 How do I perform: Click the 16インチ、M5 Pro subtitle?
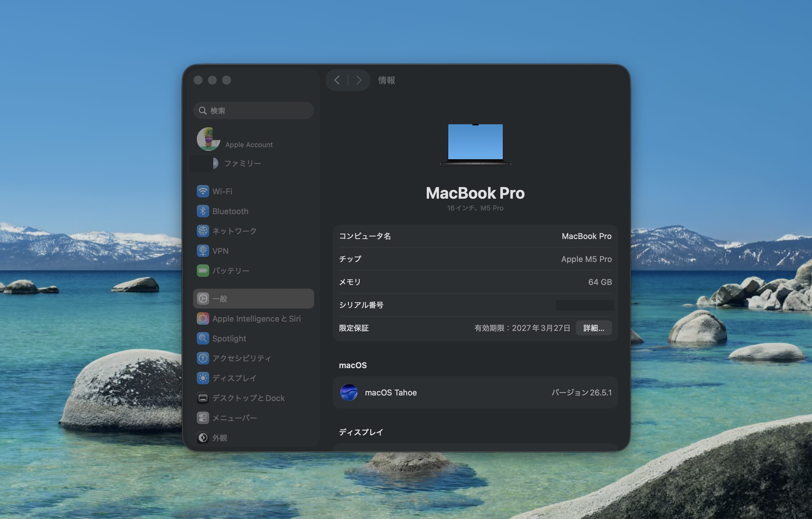pos(475,208)
